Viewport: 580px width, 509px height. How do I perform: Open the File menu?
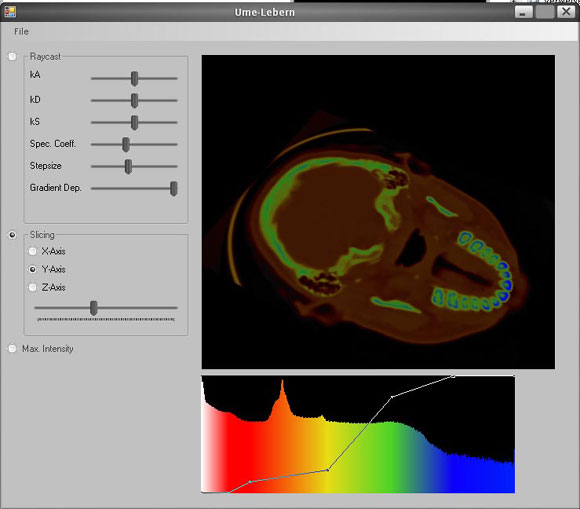pyautogui.click(x=21, y=31)
